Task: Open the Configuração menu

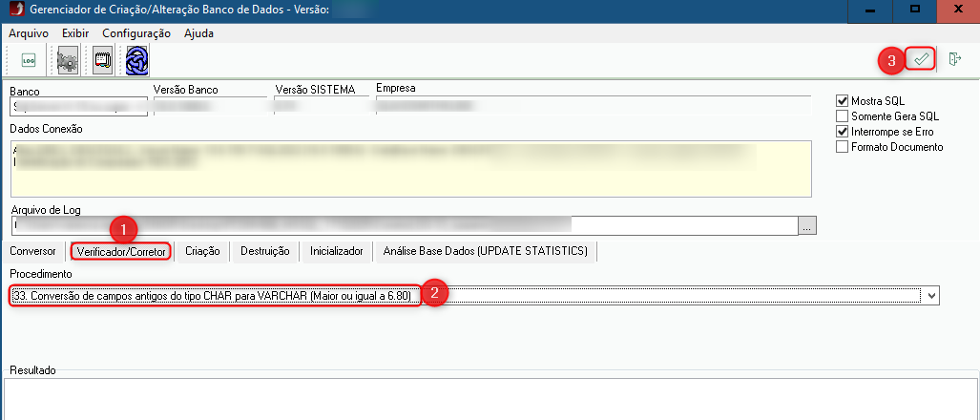Action: click(x=136, y=33)
